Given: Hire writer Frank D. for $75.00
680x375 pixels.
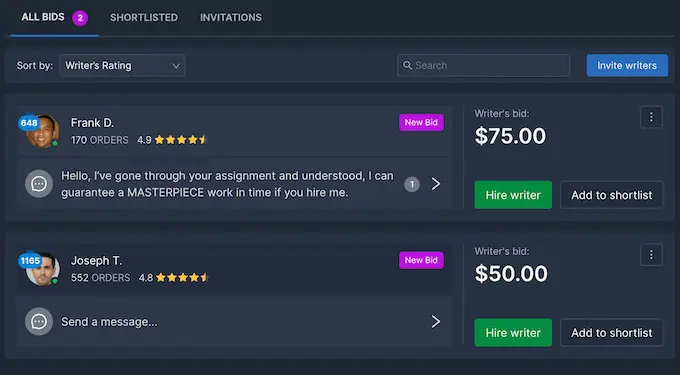Looking at the screenshot, I should coord(513,195).
